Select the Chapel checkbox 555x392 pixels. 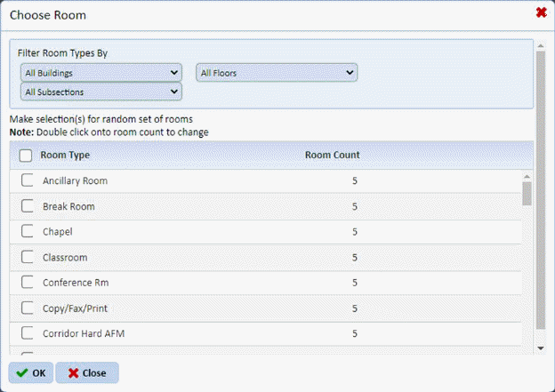pos(28,232)
